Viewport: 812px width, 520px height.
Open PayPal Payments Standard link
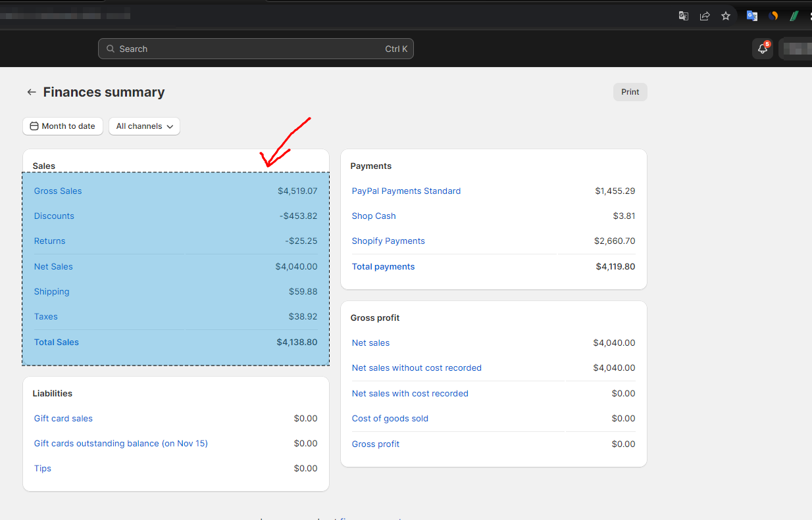click(x=406, y=191)
